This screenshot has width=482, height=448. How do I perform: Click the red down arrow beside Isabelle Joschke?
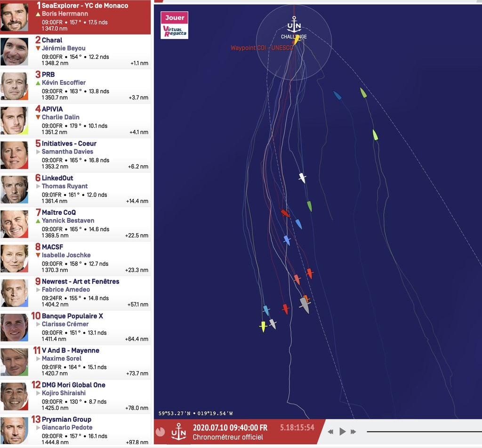click(38, 255)
